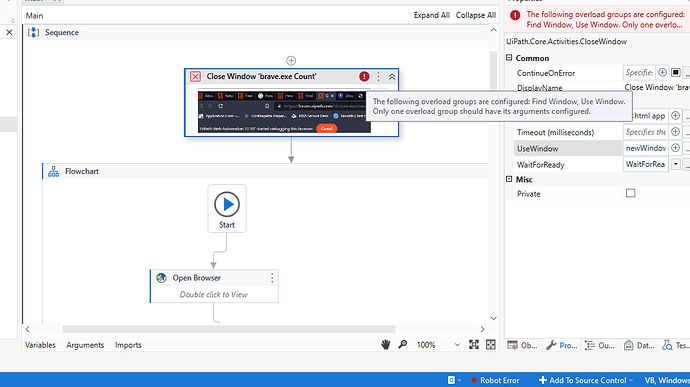The image size is (690, 387).
Task: Click Add To Source Control
Action: coord(586,380)
